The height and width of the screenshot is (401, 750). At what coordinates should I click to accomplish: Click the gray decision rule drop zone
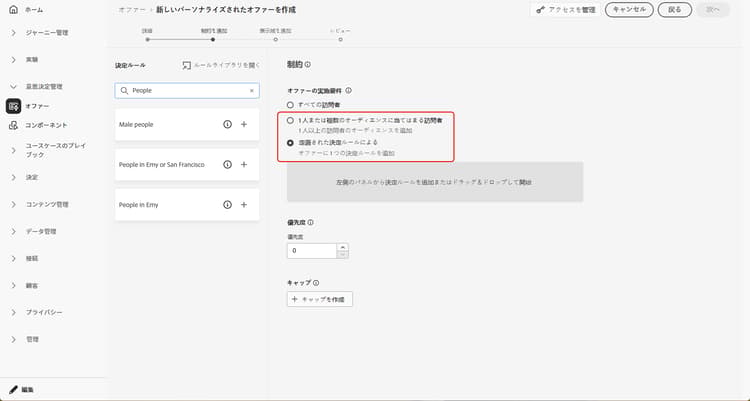(x=435, y=182)
